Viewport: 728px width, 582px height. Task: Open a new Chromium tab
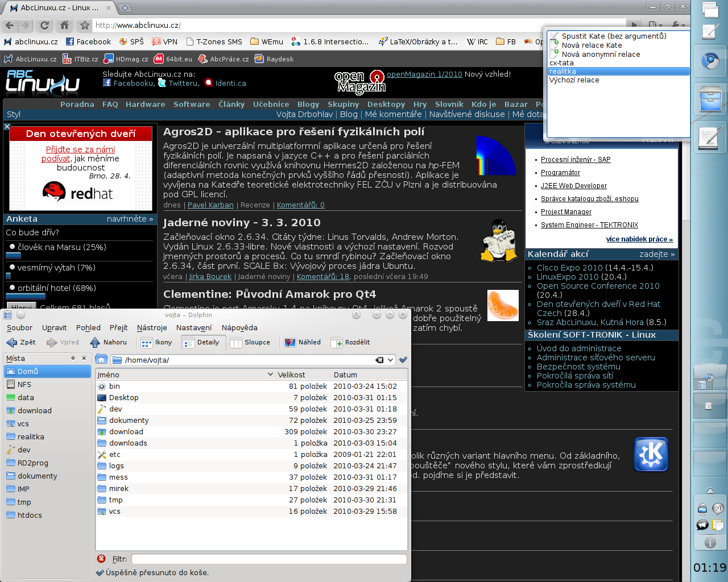(x=125, y=8)
